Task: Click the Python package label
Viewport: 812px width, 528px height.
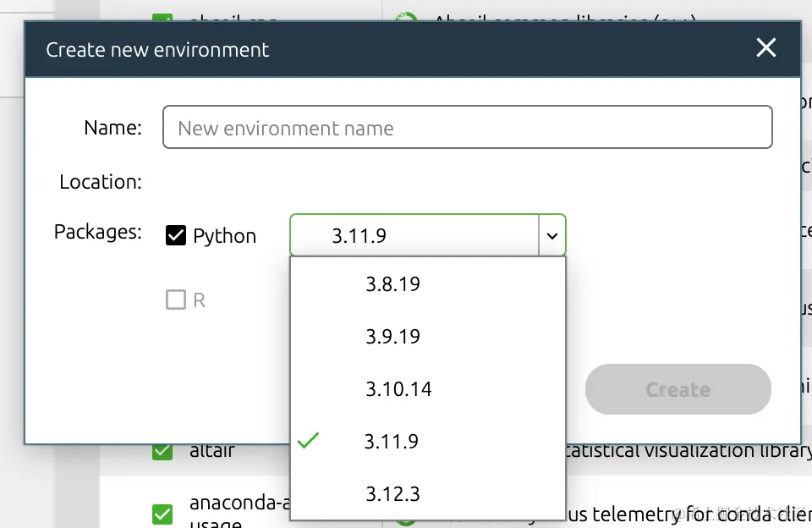Action: [x=224, y=236]
